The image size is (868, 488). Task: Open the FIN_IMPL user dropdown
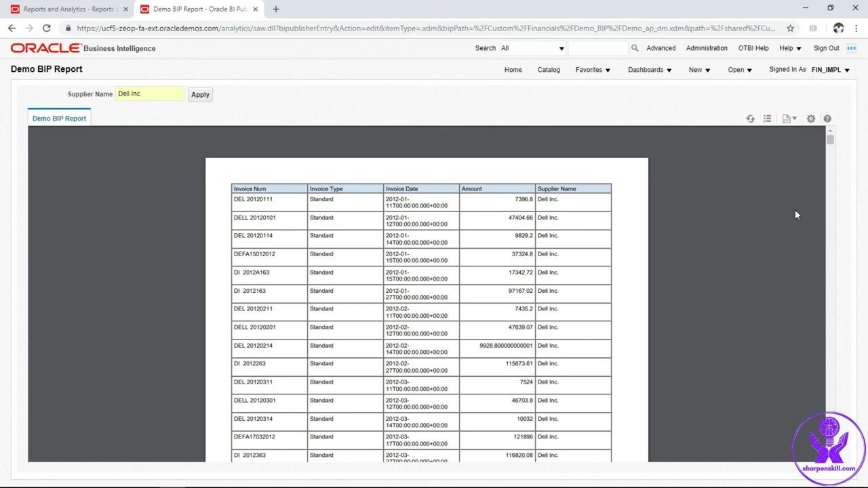pos(831,70)
